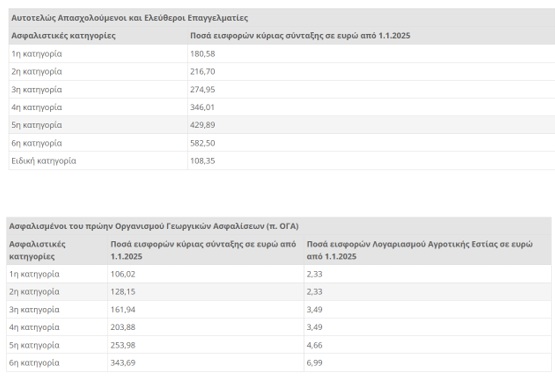
Task: Select the 6,99 value in last row
Action: pyautogui.click(x=314, y=363)
